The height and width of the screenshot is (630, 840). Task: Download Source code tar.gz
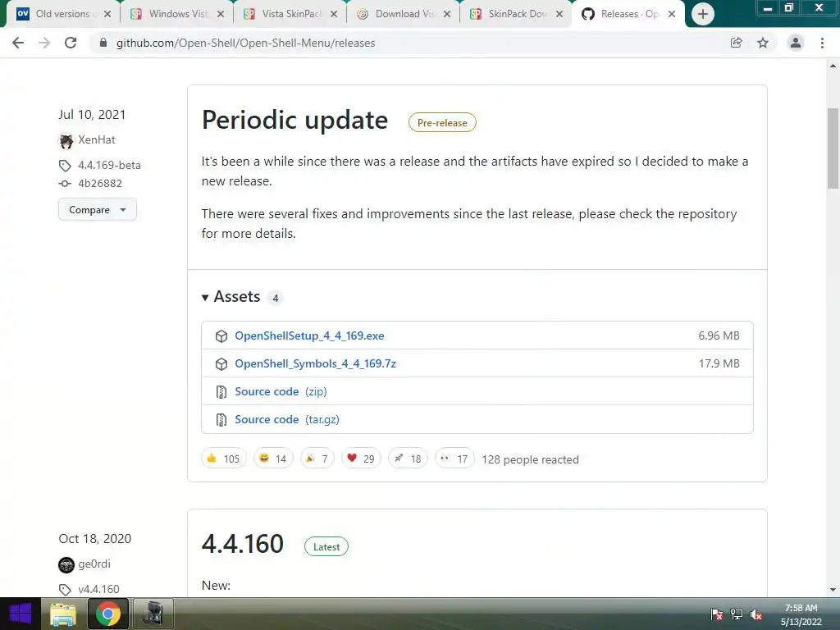[x=287, y=419]
